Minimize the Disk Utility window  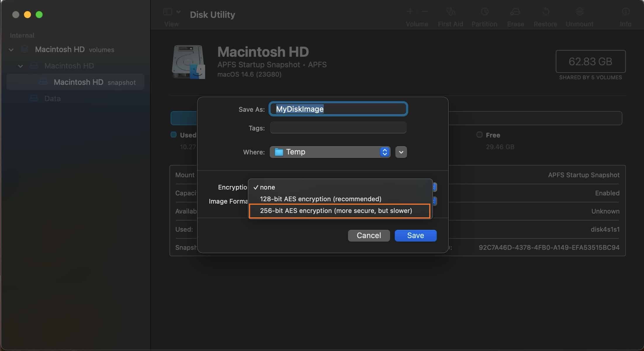click(x=27, y=15)
